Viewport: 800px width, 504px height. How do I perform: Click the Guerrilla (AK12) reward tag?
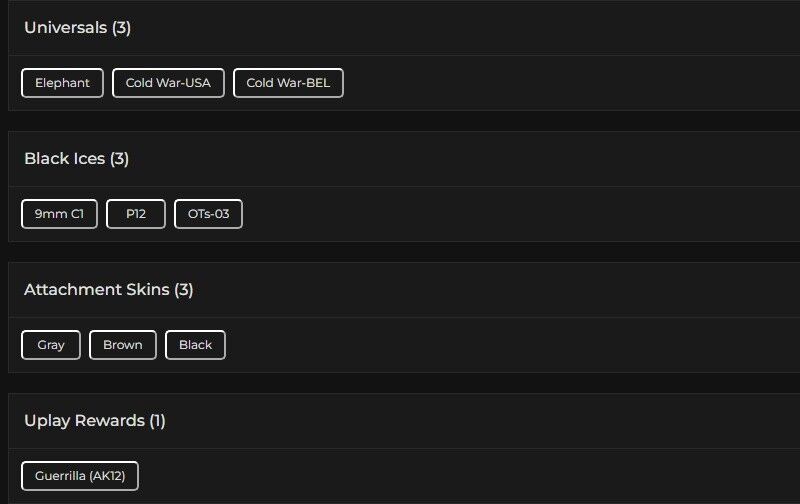(80, 476)
